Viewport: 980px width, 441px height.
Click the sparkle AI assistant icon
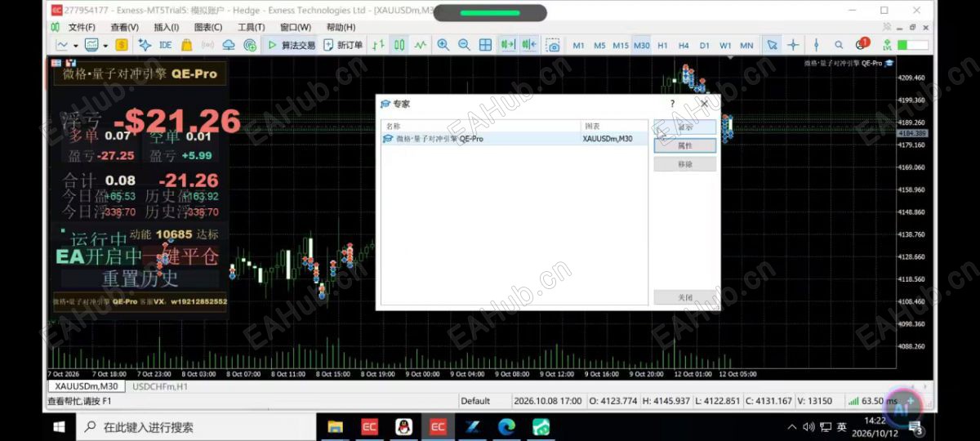(x=145, y=45)
